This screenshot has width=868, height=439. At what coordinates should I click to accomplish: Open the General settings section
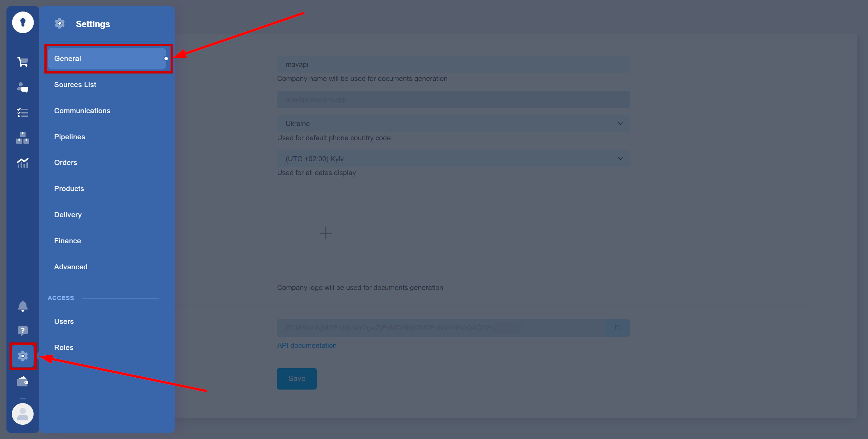pos(106,58)
